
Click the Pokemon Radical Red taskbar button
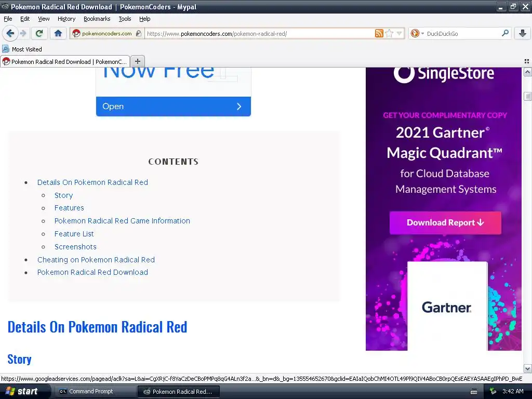pos(179,392)
